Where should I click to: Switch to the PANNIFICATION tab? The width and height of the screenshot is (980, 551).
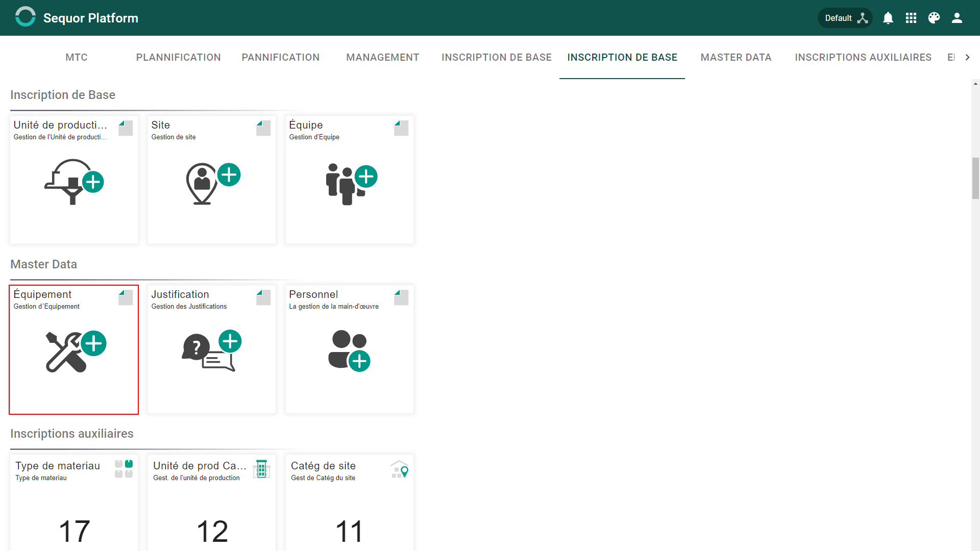[x=281, y=57]
